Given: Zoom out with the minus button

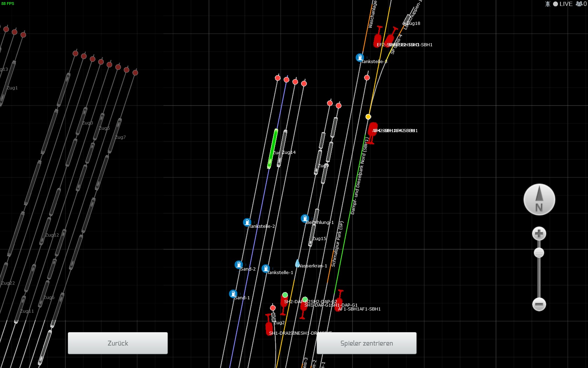Looking at the screenshot, I should coord(539,304).
